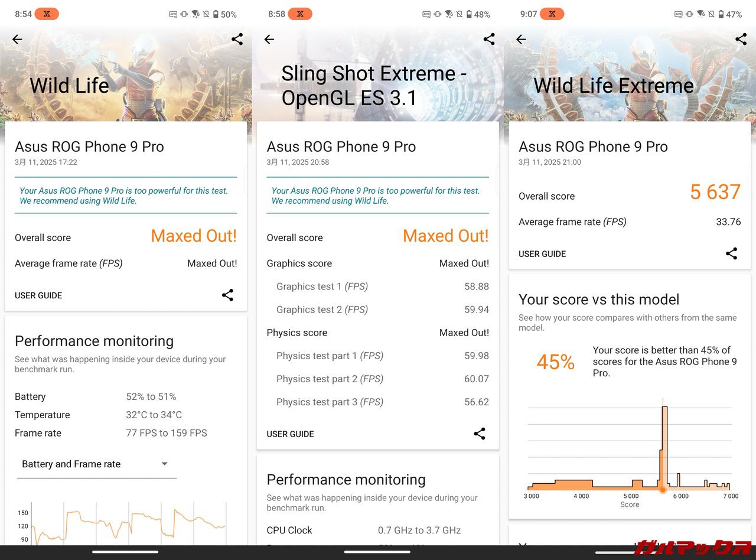Open USER GUIDE in Wild Life Extreme card

tap(542, 254)
